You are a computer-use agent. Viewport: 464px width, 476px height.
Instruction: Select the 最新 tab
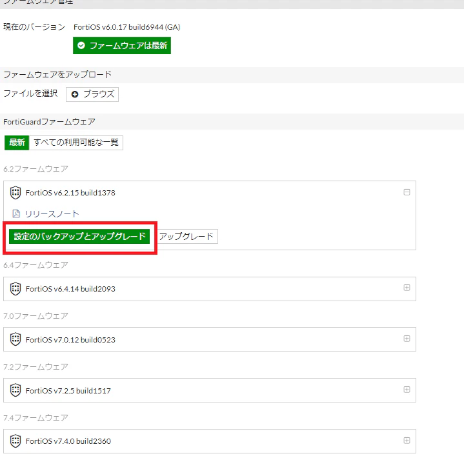pyautogui.click(x=17, y=143)
